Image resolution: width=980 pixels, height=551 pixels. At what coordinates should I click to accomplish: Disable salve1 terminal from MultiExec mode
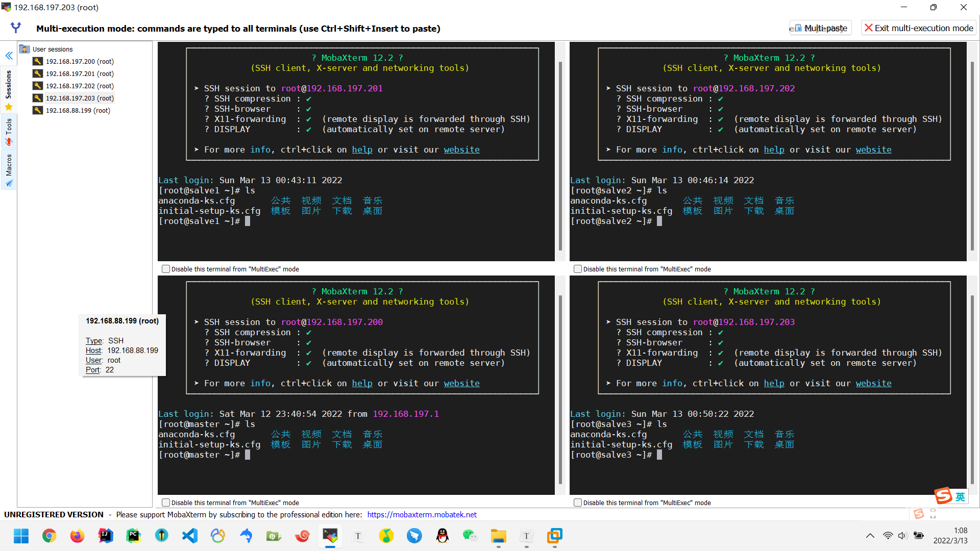click(166, 269)
